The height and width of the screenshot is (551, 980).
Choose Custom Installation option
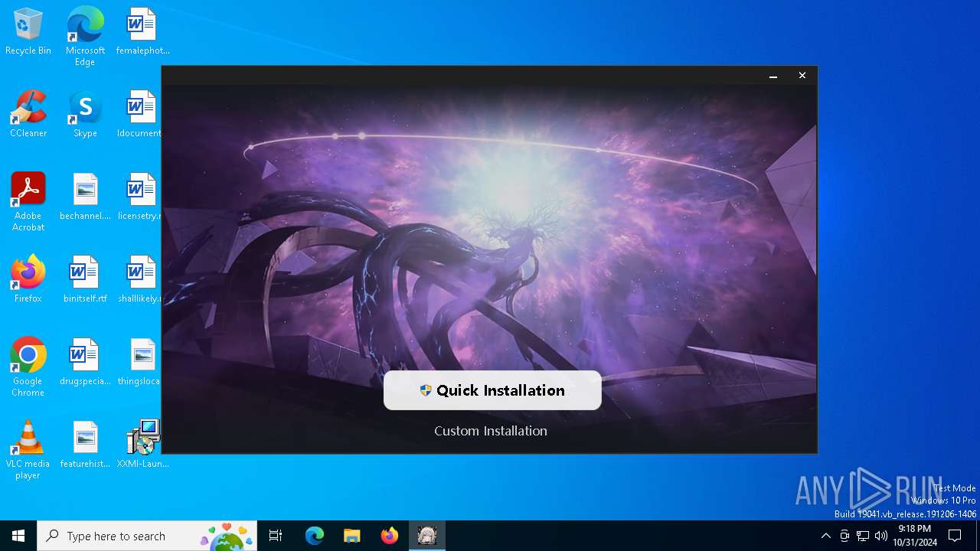(491, 431)
